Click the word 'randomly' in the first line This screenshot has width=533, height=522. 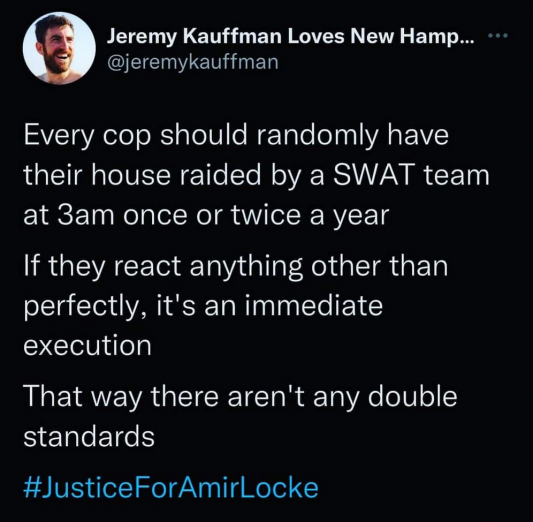(x=317, y=136)
